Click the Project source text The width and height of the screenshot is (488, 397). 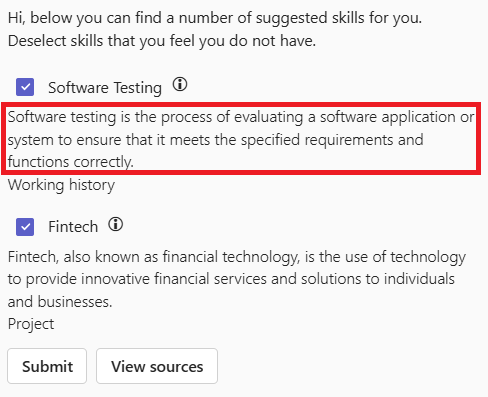pos(31,324)
